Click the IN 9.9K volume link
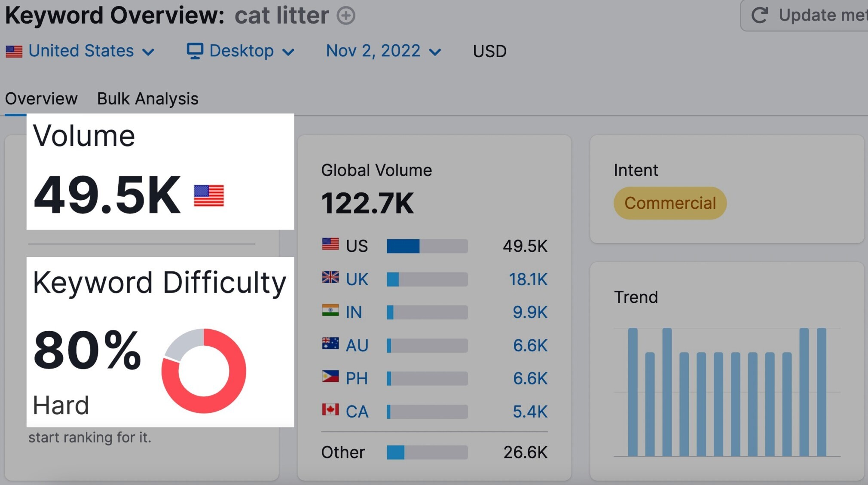 pyautogui.click(x=530, y=312)
